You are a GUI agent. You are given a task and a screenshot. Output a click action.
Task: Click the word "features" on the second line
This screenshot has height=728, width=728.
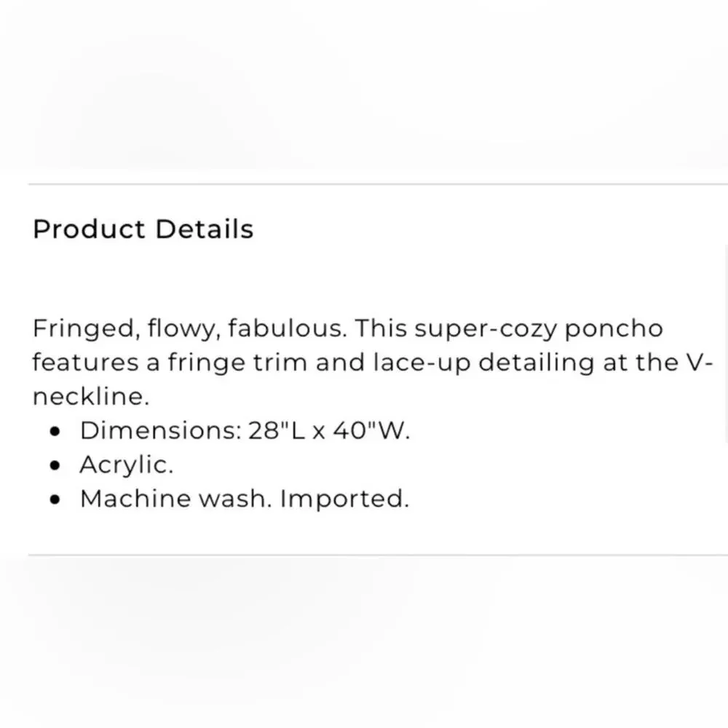85,362
